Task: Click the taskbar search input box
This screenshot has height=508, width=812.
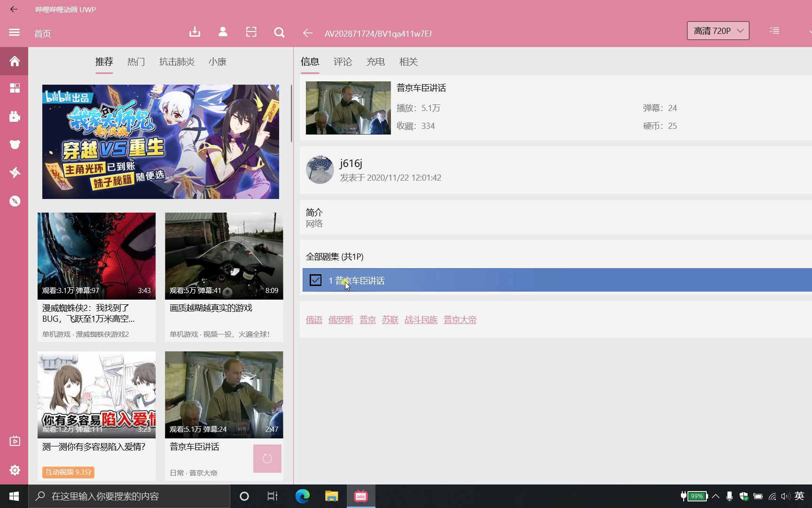Action: click(x=129, y=496)
